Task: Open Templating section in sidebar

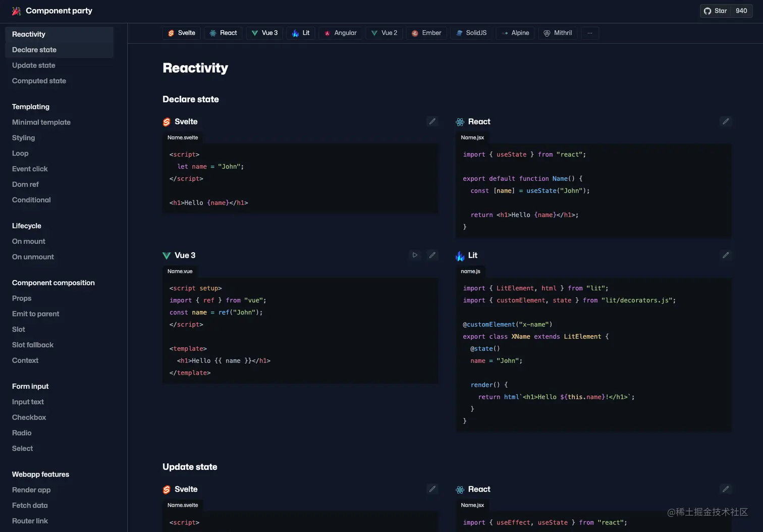Action: pos(31,107)
